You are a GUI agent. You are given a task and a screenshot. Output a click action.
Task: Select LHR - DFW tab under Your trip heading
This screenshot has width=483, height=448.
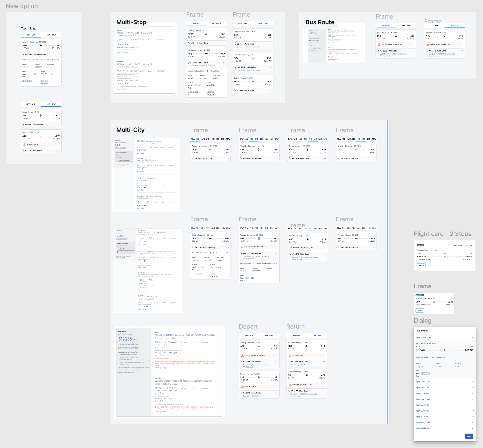point(51,35)
